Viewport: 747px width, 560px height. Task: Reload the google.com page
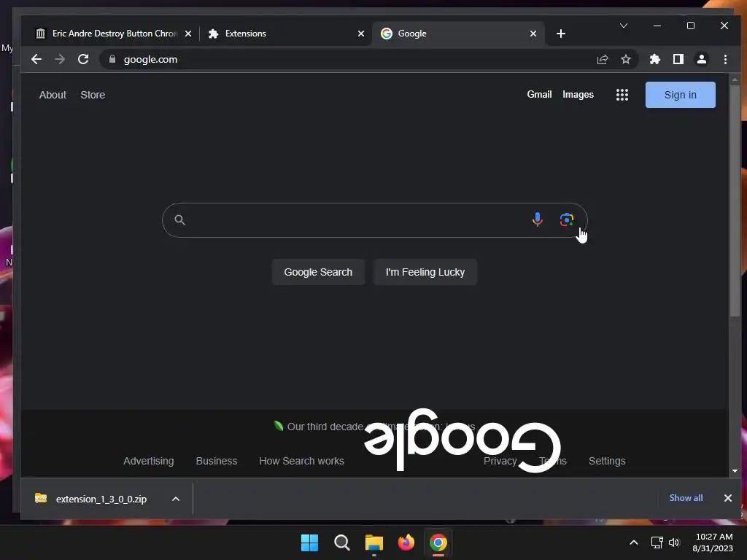83,59
